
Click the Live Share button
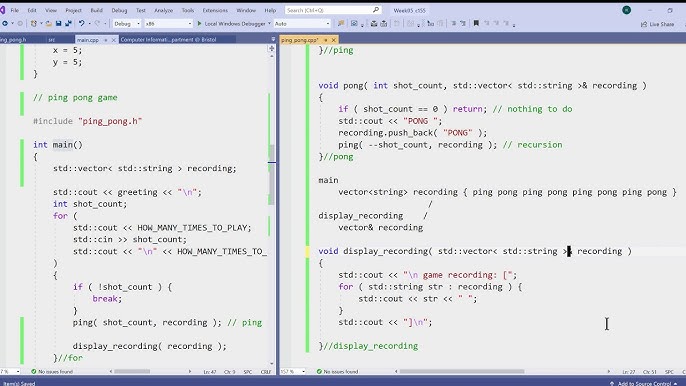[x=658, y=24]
